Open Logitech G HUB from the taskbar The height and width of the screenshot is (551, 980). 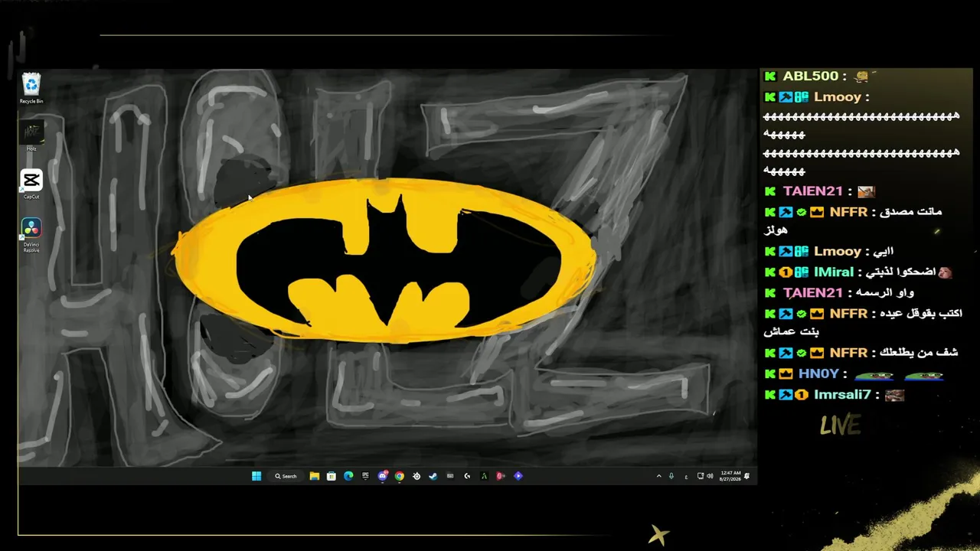point(467,476)
